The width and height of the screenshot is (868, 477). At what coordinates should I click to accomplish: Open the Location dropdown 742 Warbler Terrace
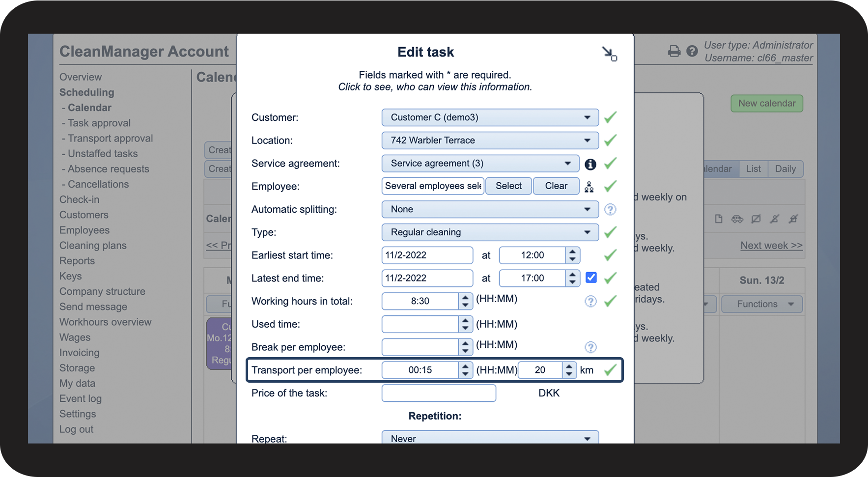coord(490,140)
